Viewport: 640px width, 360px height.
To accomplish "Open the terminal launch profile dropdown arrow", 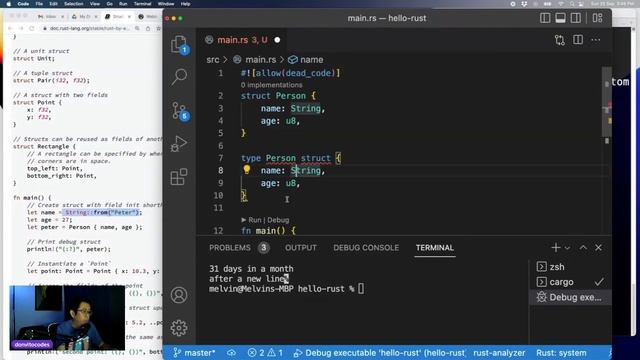I will click(567, 248).
